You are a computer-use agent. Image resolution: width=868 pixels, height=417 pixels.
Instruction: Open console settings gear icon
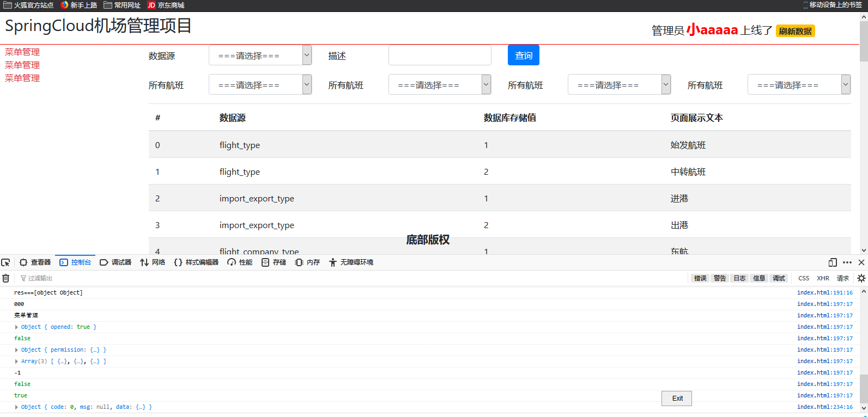[861, 278]
